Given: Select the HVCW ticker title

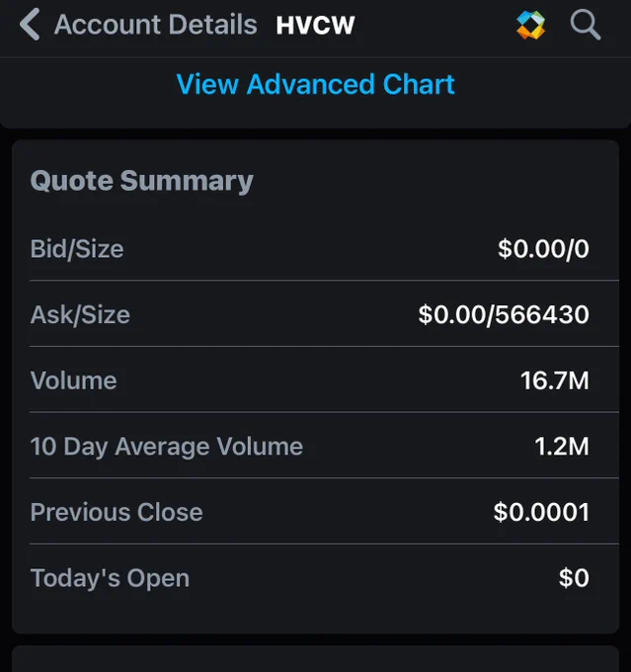Looking at the screenshot, I should [x=315, y=25].
